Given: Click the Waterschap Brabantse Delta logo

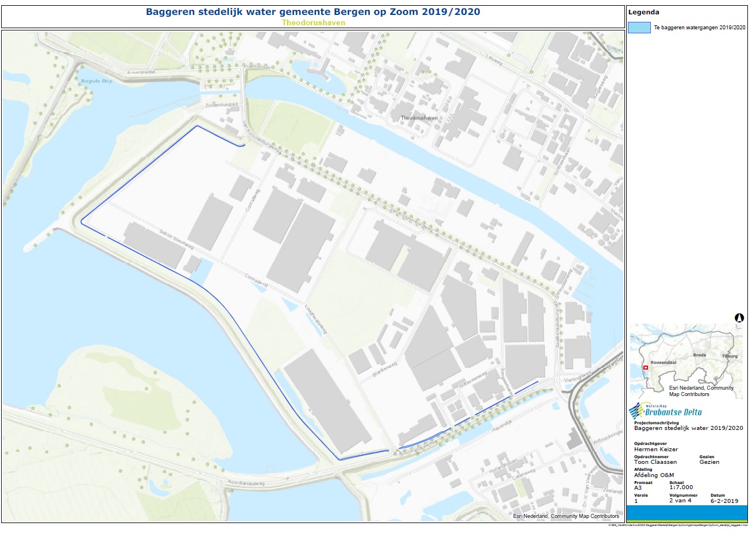Looking at the screenshot, I should [x=665, y=411].
